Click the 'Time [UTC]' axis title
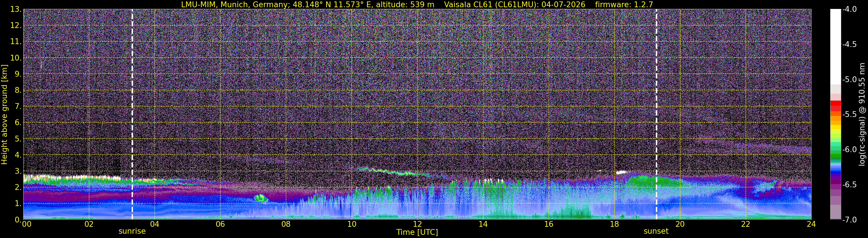 (417, 232)
